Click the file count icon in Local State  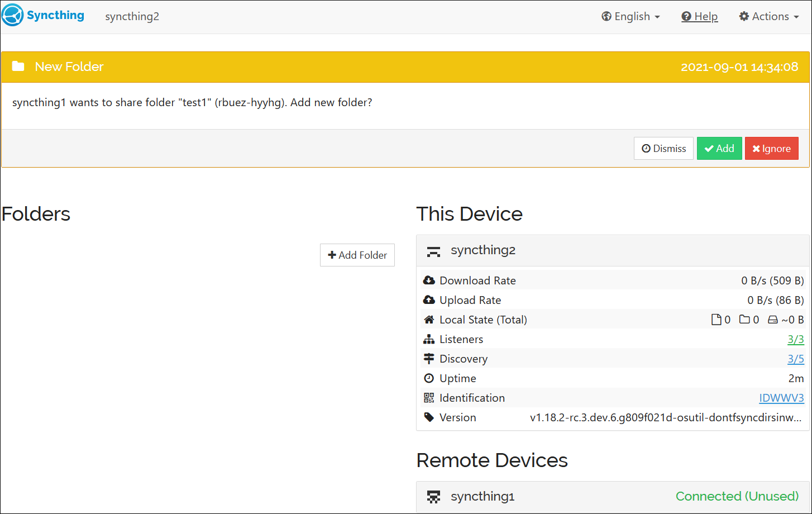point(716,320)
